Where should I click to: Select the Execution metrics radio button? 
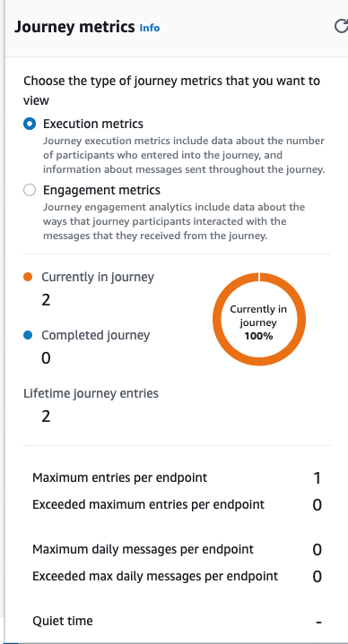30,124
